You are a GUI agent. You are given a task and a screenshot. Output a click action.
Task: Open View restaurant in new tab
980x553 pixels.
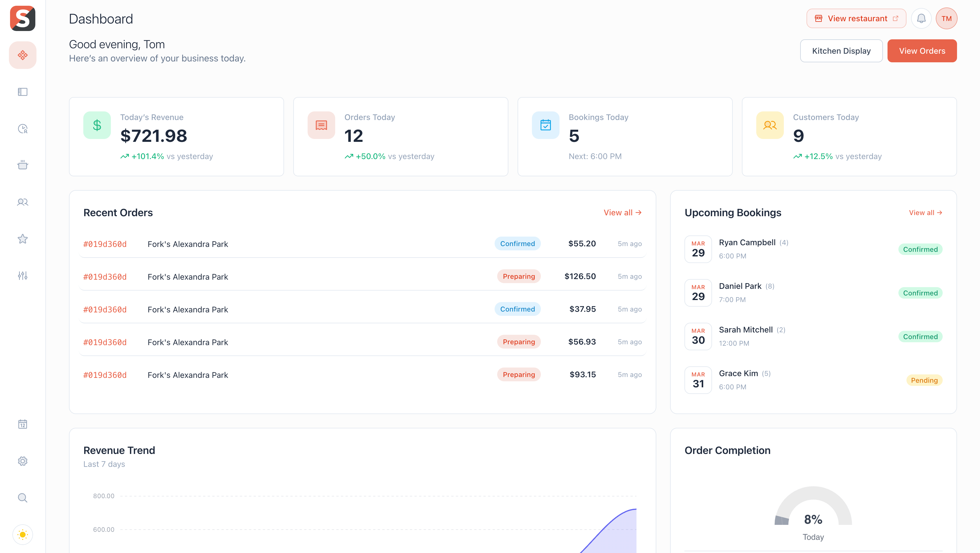[x=856, y=18]
